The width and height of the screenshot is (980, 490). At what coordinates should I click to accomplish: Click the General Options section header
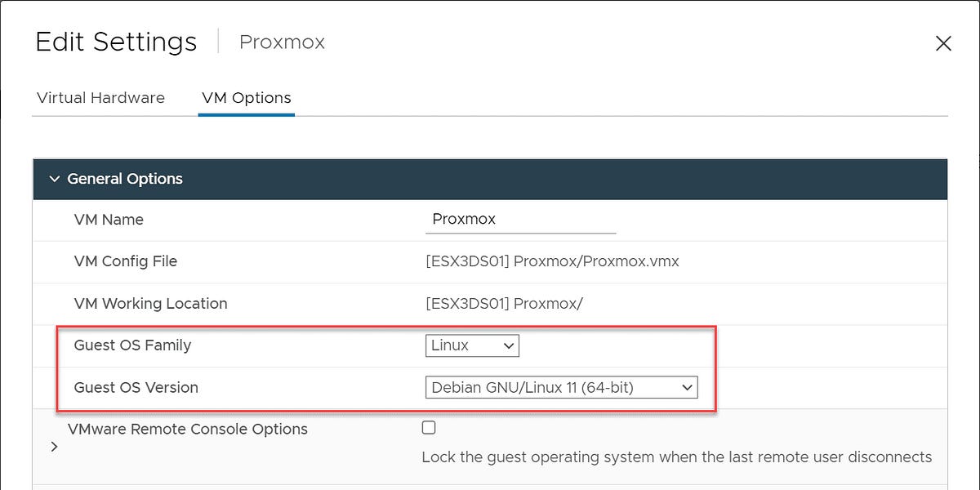click(127, 179)
